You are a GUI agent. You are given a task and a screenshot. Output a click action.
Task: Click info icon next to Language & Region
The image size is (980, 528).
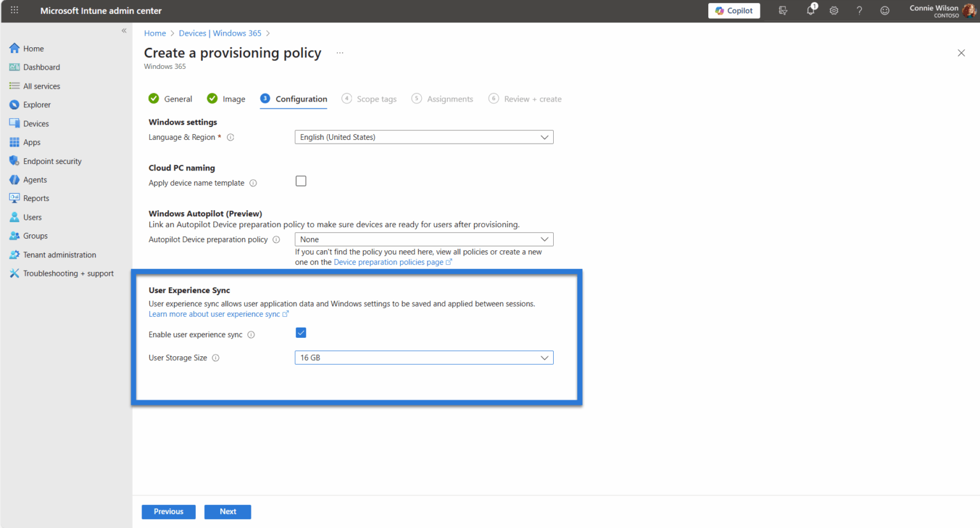[x=231, y=137]
